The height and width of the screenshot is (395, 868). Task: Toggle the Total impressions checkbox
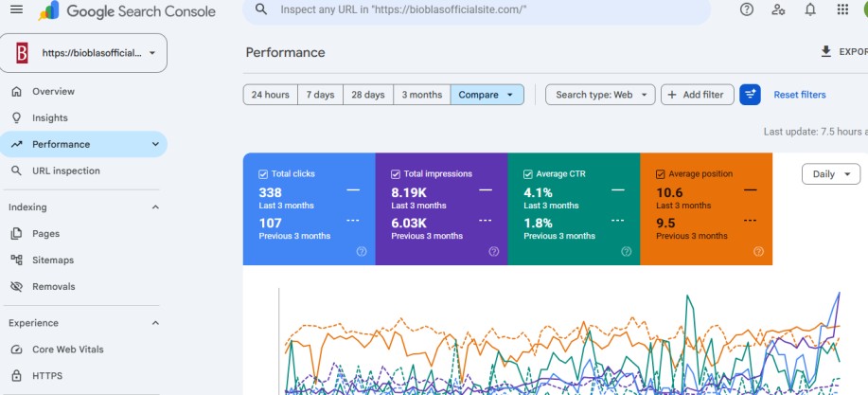pos(396,174)
